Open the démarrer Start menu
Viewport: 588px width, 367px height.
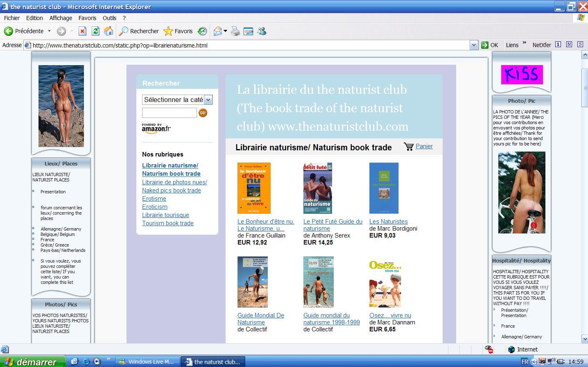point(33,362)
